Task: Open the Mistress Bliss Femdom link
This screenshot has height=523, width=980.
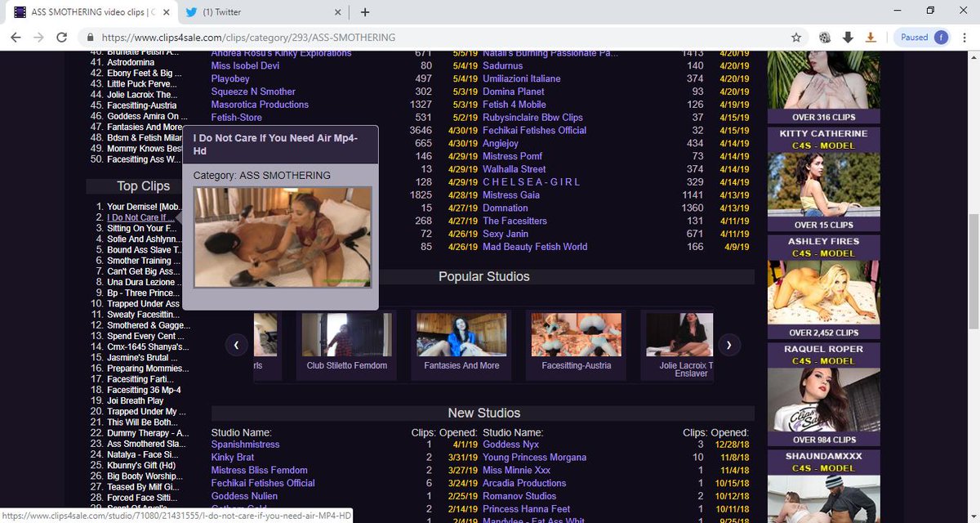Action: click(259, 471)
